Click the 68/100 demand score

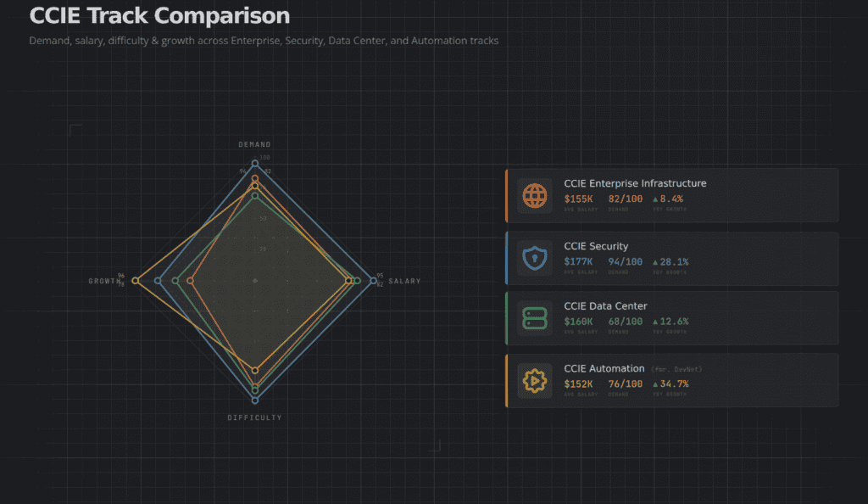[x=626, y=322]
